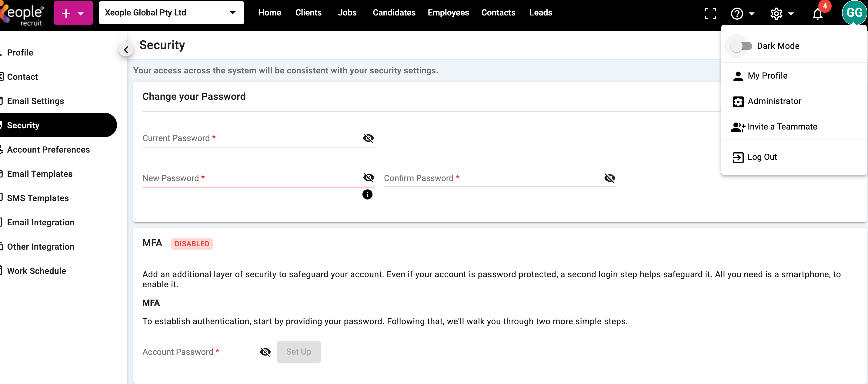The width and height of the screenshot is (868, 384).
Task: Open the help question mark icon
Action: (x=737, y=13)
